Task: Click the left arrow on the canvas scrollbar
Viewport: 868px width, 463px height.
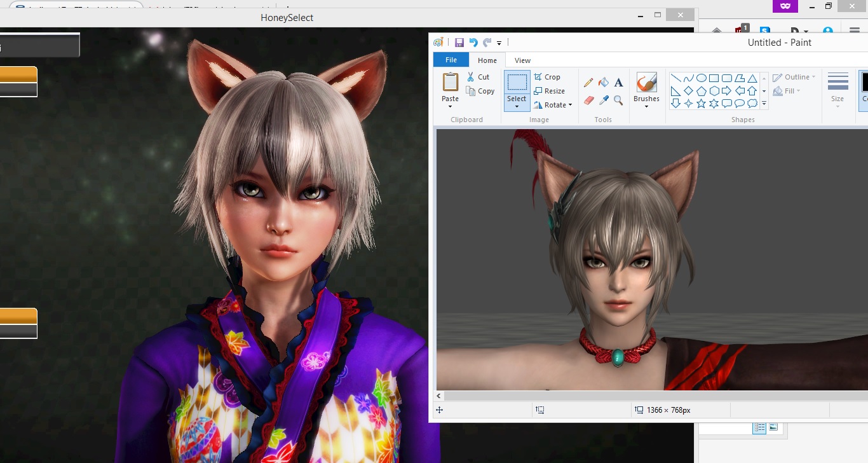Action: click(439, 396)
